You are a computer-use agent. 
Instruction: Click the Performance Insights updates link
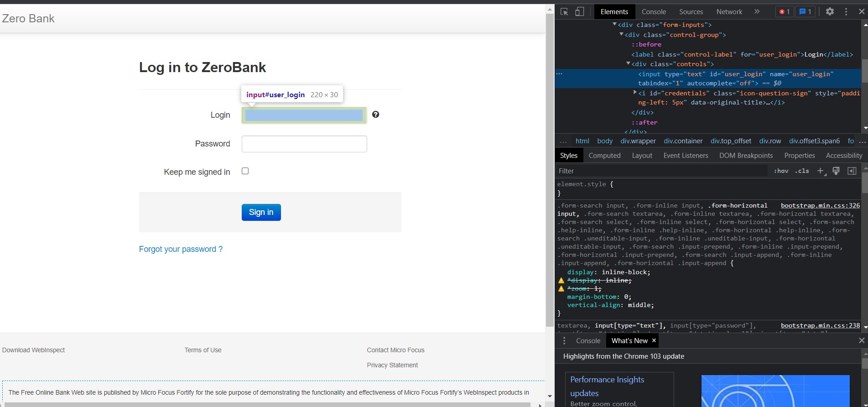tap(607, 386)
